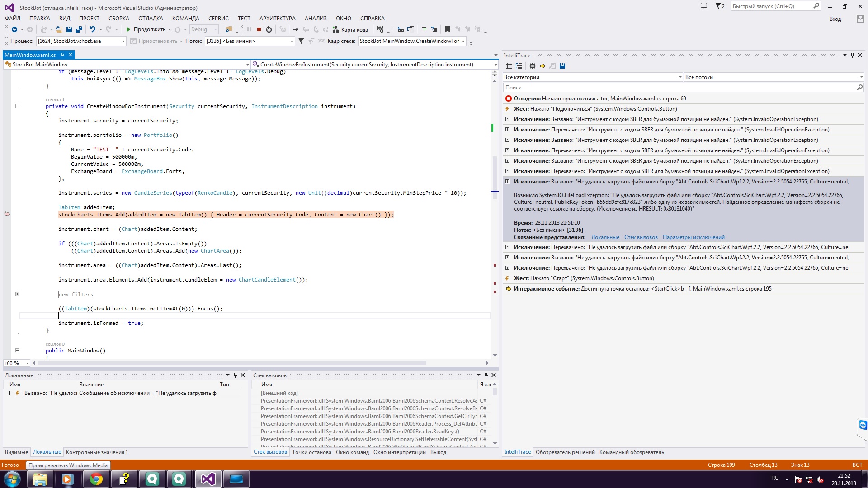Open the Все потоки filter dropdown
This screenshot has height=488, width=868.
click(x=774, y=77)
